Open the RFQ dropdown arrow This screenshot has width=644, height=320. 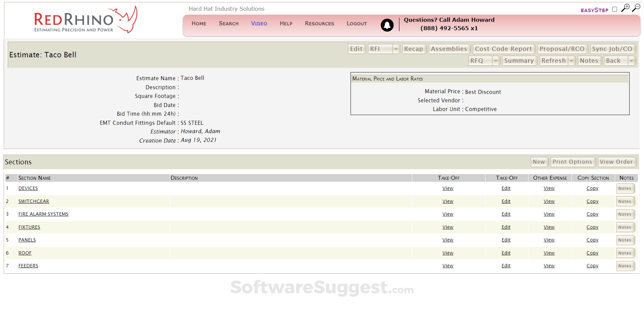[x=496, y=61]
